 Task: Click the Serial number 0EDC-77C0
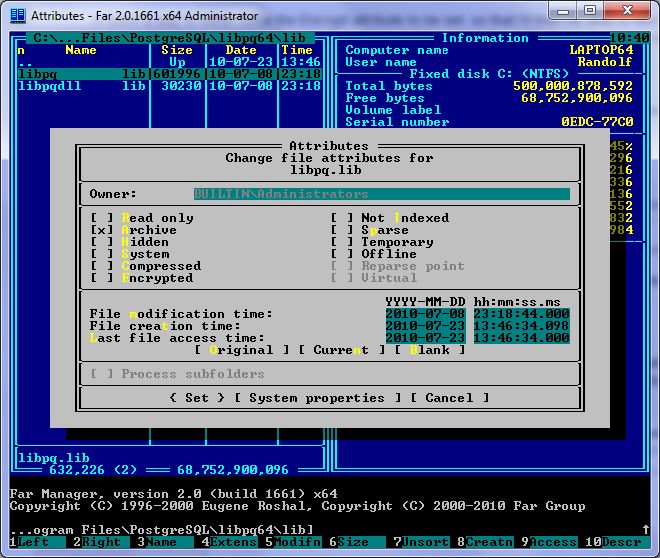[597, 122]
